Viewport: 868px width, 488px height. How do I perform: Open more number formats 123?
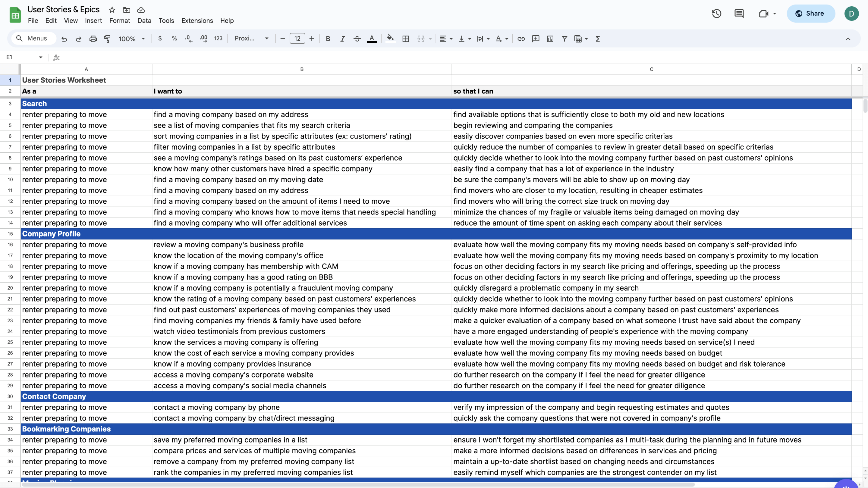coord(218,39)
